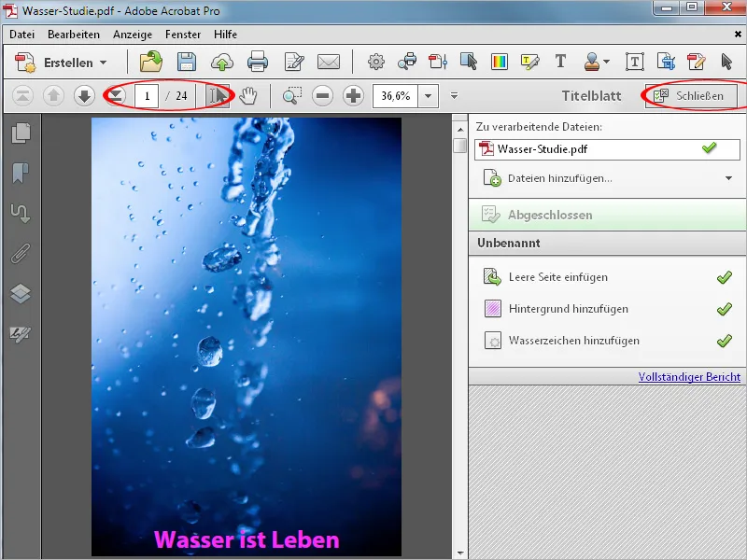Click the 36,6% zoom value field
The image size is (747, 560).
tap(395, 96)
